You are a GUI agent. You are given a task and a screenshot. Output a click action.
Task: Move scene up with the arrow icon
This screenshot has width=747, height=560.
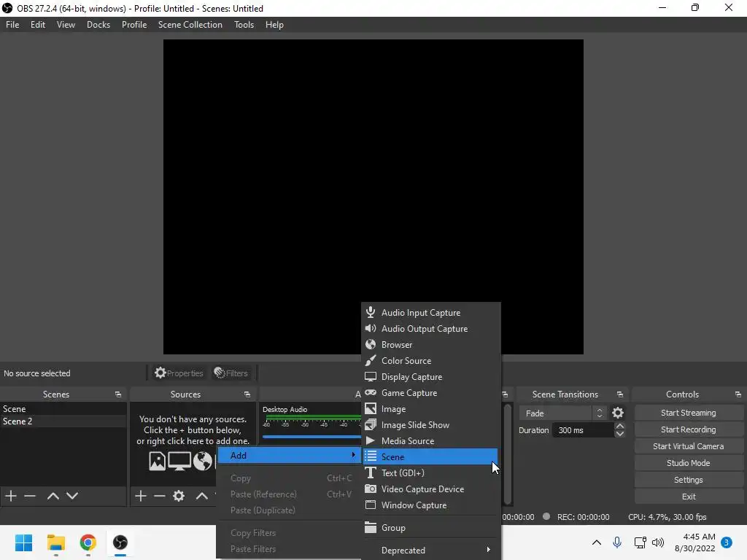pos(53,496)
